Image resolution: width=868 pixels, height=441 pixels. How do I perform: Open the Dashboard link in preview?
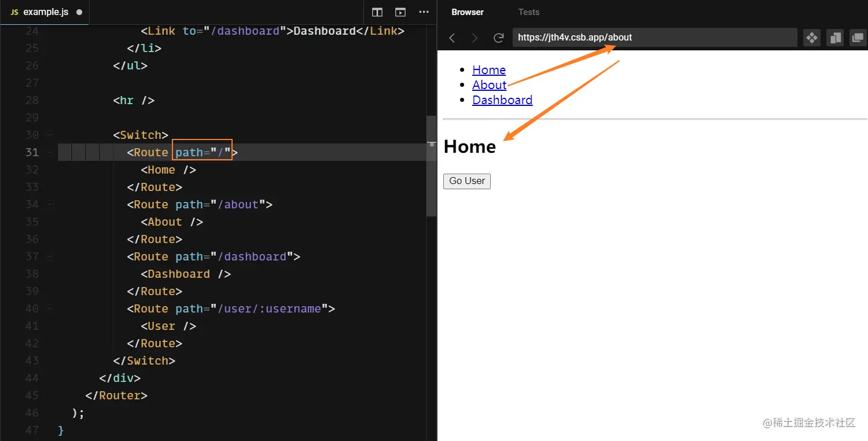click(502, 100)
